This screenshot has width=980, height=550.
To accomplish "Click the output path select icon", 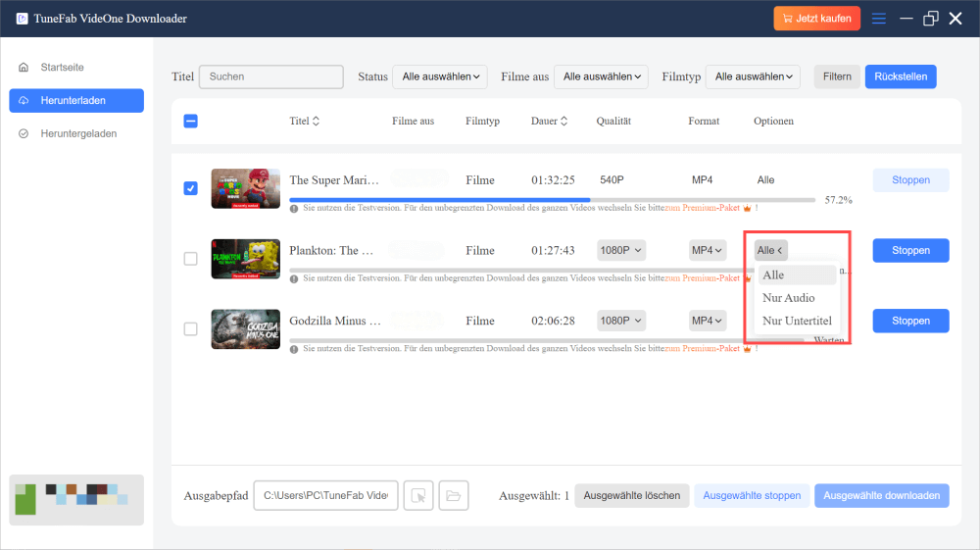I will (418, 496).
